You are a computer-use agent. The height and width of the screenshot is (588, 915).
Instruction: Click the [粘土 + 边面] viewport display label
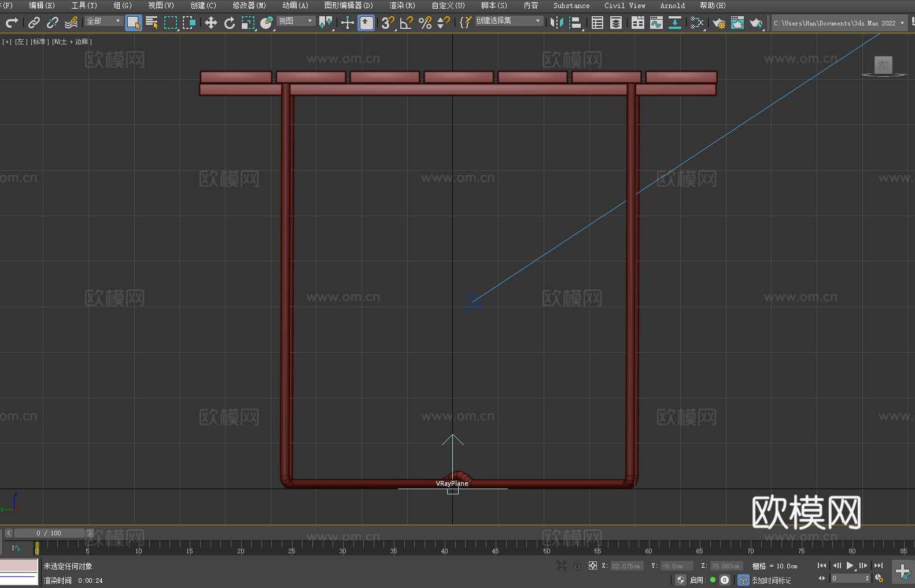click(72, 42)
